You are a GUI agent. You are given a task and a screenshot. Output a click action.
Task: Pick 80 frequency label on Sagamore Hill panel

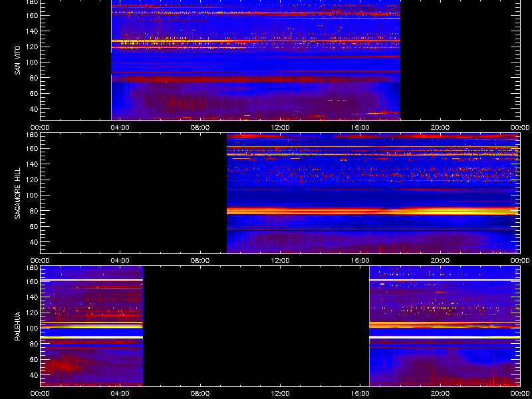click(x=35, y=211)
